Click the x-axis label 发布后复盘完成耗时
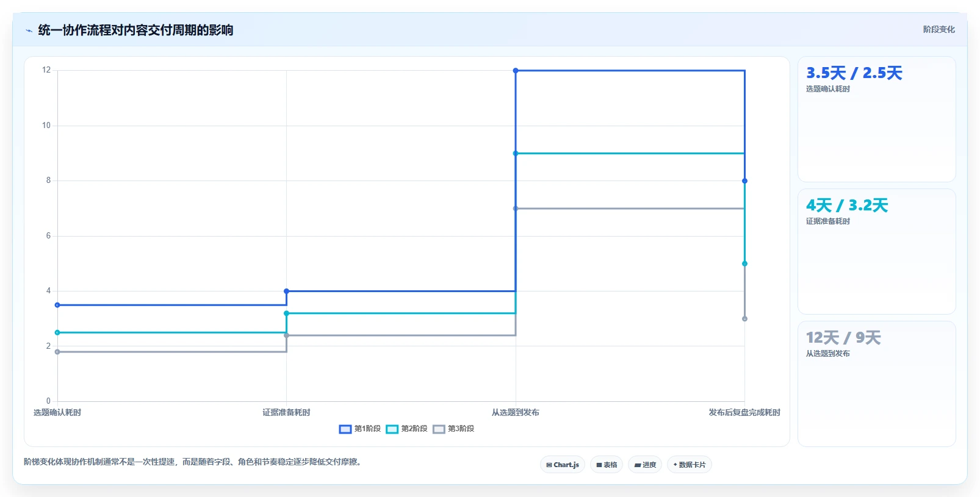 pyautogui.click(x=744, y=413)
